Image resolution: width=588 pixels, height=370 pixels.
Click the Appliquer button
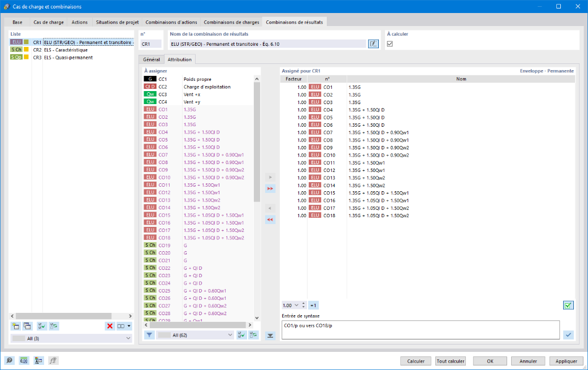tap(567, 361)
